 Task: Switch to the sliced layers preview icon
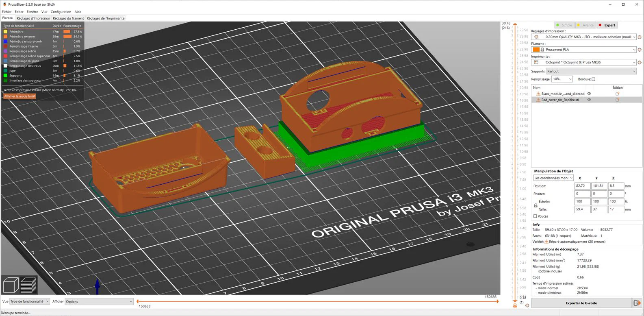(28, 284)
